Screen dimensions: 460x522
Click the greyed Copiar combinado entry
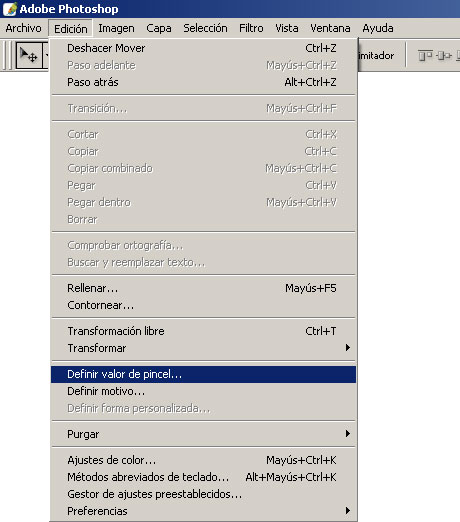pos(203,168)
